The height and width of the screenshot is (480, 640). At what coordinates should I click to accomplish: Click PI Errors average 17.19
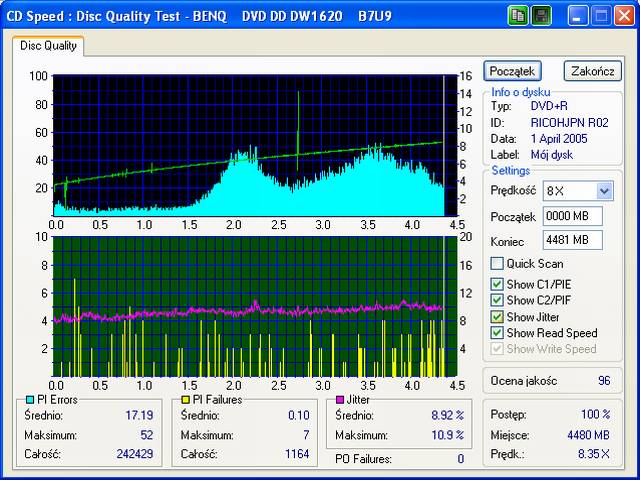(x=139, y=416)
